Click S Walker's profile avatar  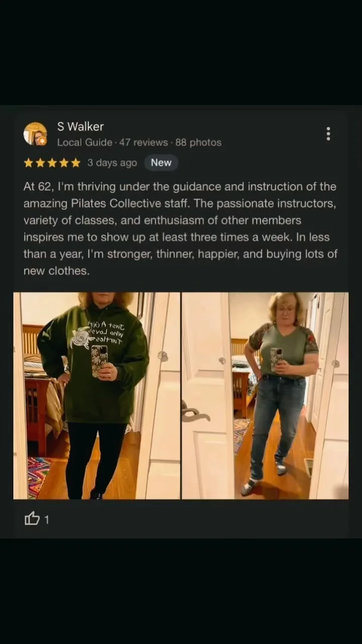tap(35, 134)
